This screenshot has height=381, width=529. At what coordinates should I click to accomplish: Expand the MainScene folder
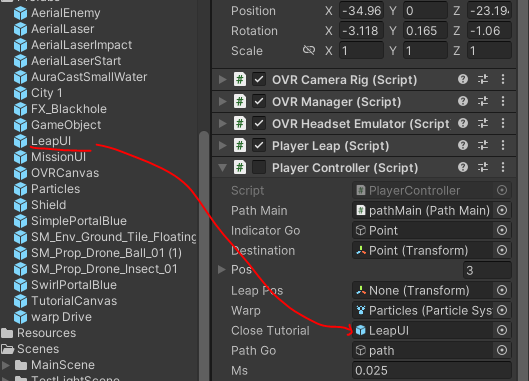pyautogui.click(x=6, y=365)
